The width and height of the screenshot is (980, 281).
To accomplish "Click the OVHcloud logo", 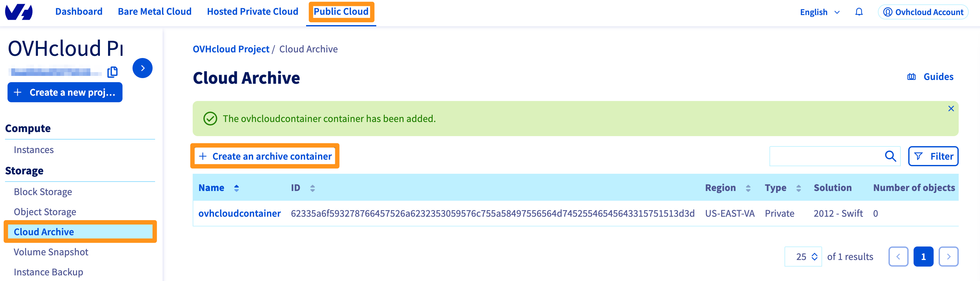I will pyautogui.click(x=19, y=12).
